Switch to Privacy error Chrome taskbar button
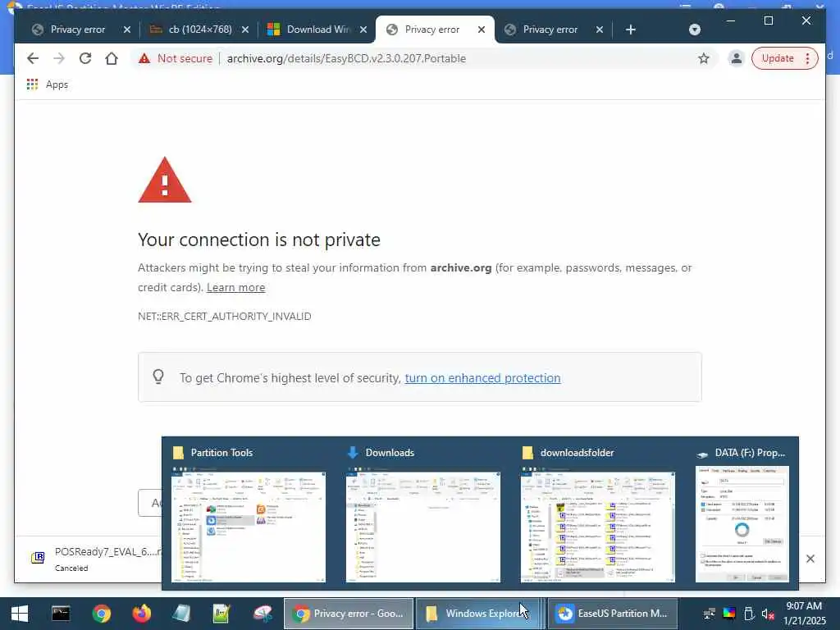 (x=348, y=614)
